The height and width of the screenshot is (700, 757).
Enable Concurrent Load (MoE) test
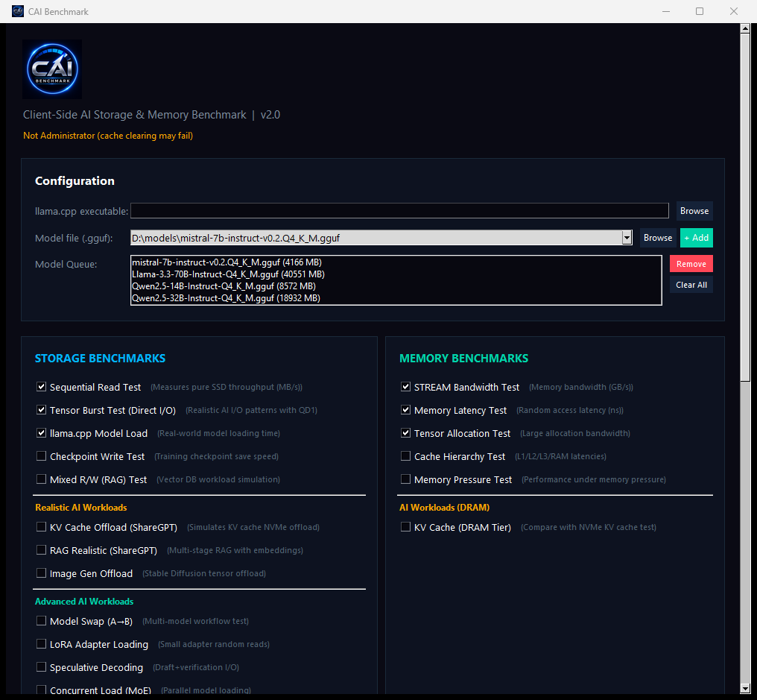(42, 690)
